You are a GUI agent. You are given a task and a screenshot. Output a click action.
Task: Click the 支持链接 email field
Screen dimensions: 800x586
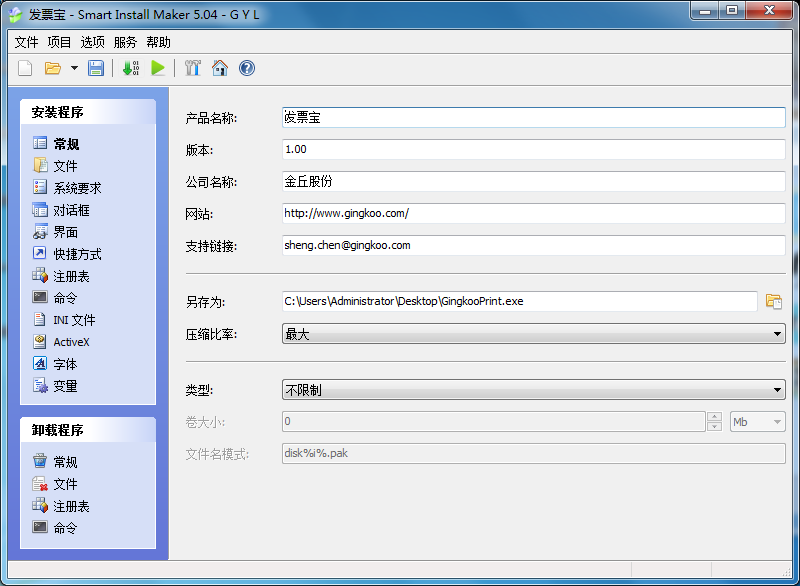point(534,245)
